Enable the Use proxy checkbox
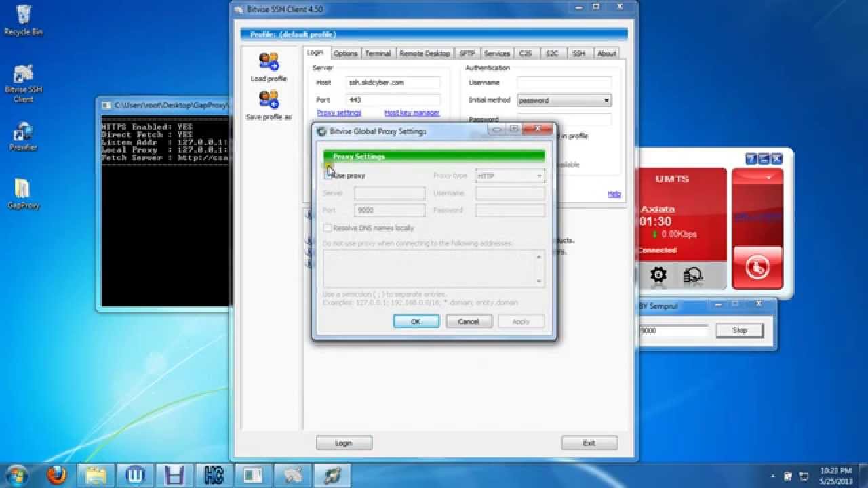Screen dimensions: 868x488 pyautogui.click(x=328, y=175)
